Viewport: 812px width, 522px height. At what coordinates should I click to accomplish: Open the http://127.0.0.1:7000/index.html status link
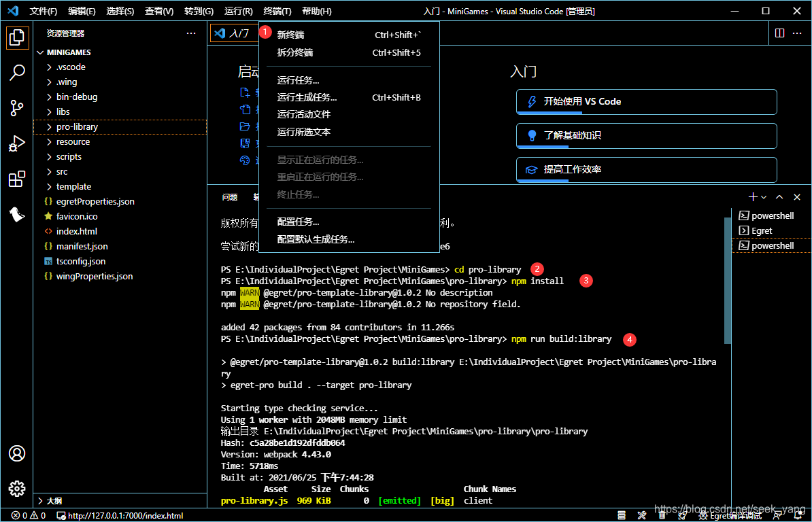tap(120, 515)
